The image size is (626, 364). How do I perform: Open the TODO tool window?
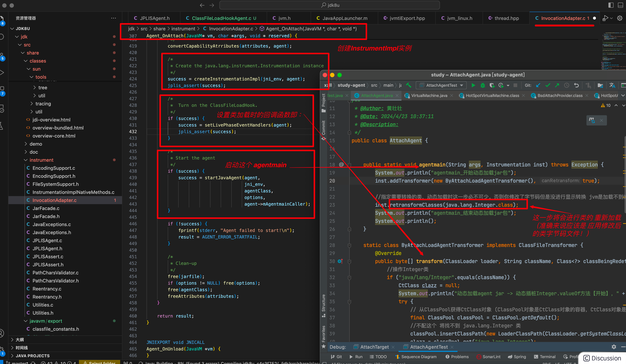click(378, 357)
